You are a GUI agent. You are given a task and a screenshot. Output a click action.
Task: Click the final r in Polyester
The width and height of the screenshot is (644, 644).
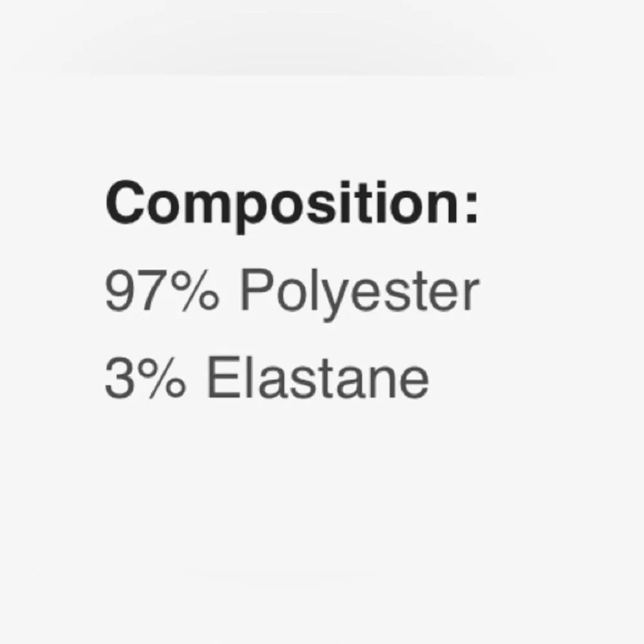pos(471,295)
